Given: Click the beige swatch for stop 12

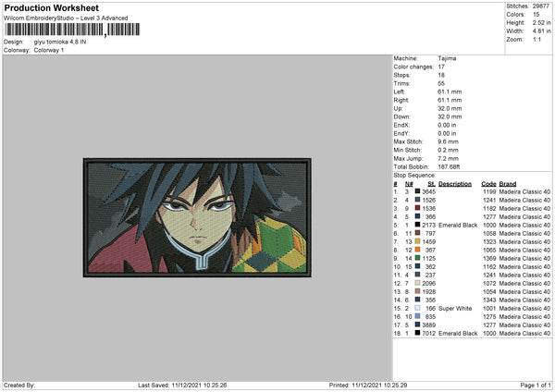Looking at the screenshot, I should pyautogui.click(x=417, y=283).
